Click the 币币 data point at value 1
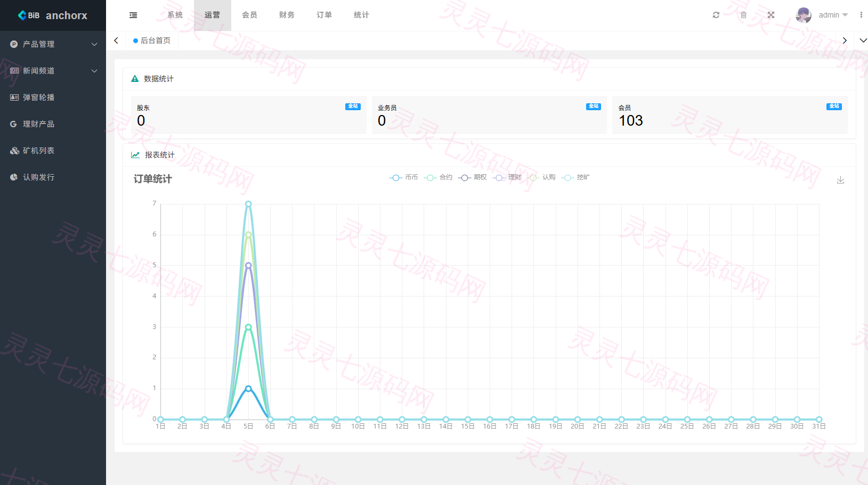This screenshot has height=485, width=868. point(248,389)
